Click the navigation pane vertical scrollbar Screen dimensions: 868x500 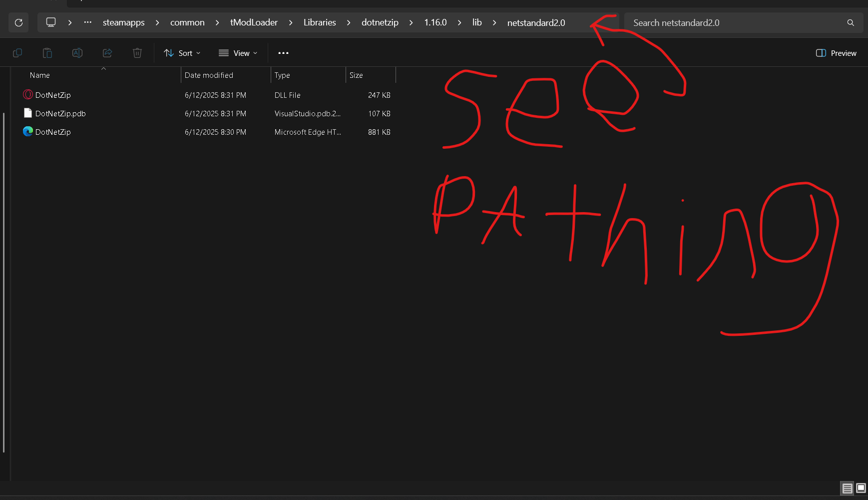[4, 282]
